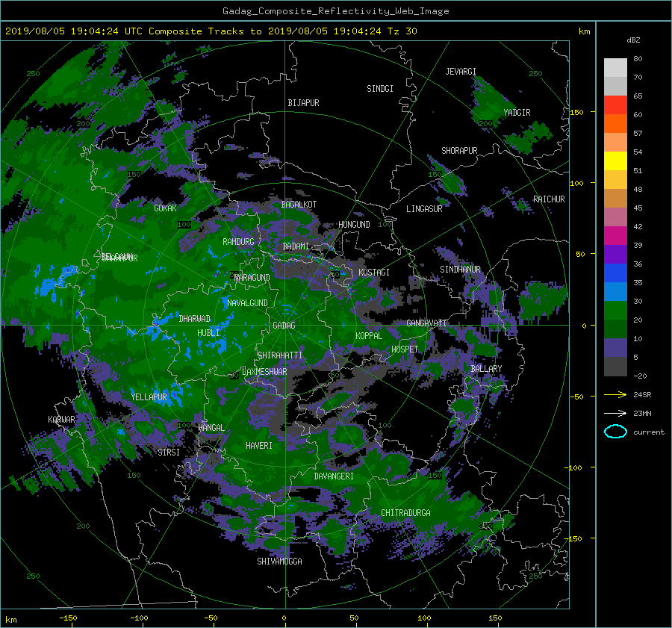The height and width of the screenshot is (628, 672).
Task: Click the GANGAVATI city label
Action: (x=426, y=323)
